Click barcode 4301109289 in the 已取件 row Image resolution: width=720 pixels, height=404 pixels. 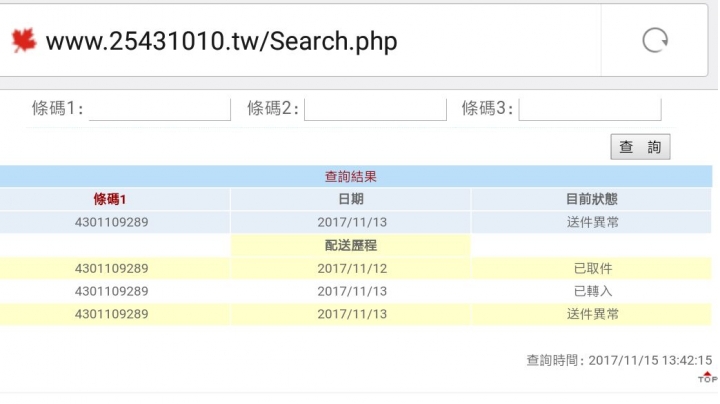(112, 269)
